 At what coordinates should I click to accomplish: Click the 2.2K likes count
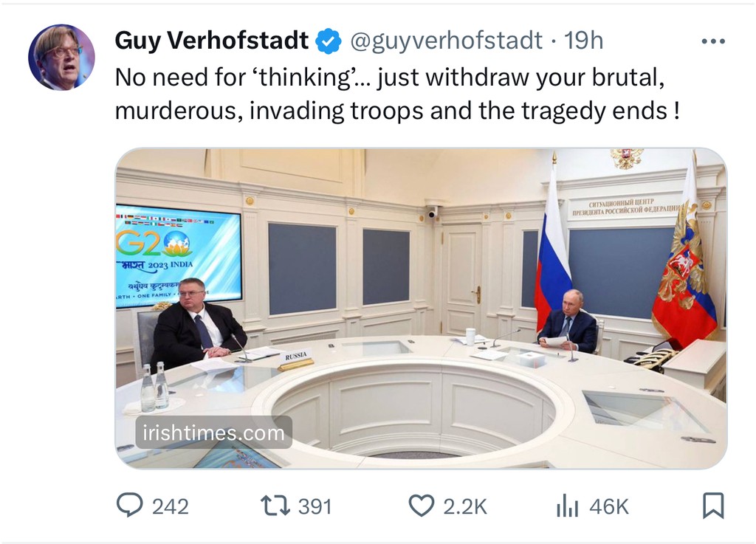[465, 506]
